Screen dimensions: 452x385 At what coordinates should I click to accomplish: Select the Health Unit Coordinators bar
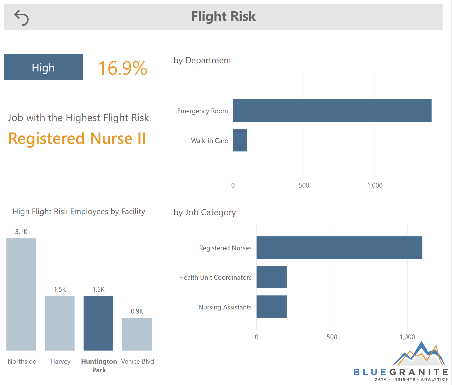(x=272, y=277)
